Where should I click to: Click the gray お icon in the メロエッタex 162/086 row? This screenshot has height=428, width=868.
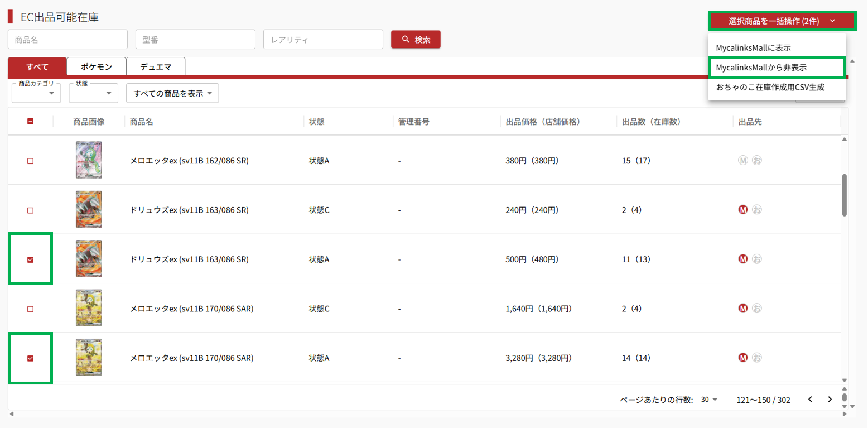click(756, 161)
